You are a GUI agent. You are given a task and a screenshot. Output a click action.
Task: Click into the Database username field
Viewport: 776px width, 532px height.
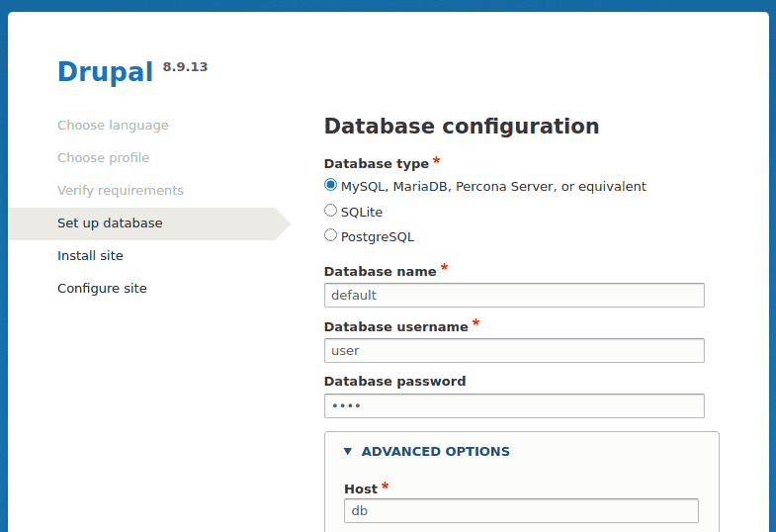tap(514, 350)
